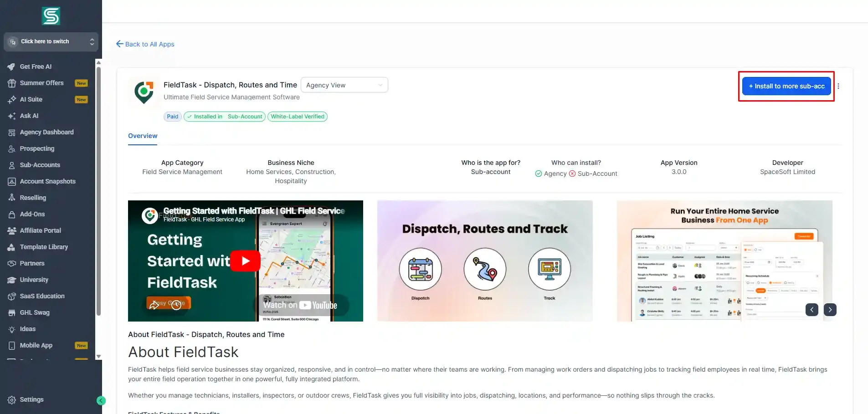Click the Ideas lightbulb icon
Viewport: 868px width, 414px height.
pos(12,329)
